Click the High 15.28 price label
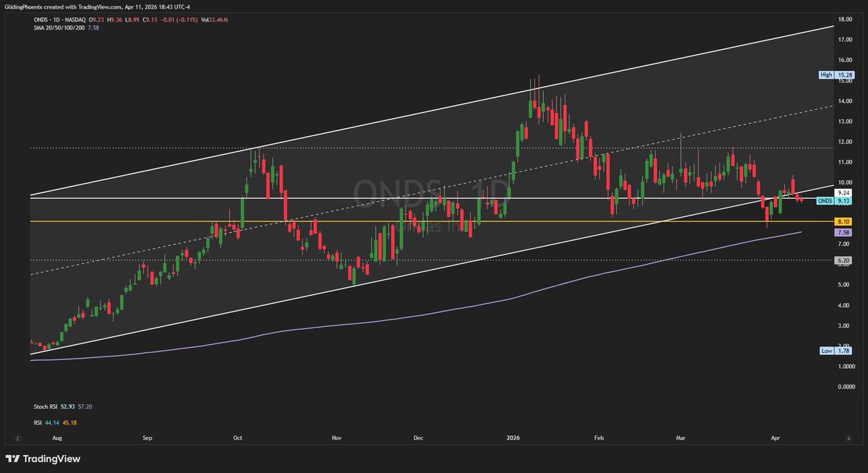 (x=835, y=74)
